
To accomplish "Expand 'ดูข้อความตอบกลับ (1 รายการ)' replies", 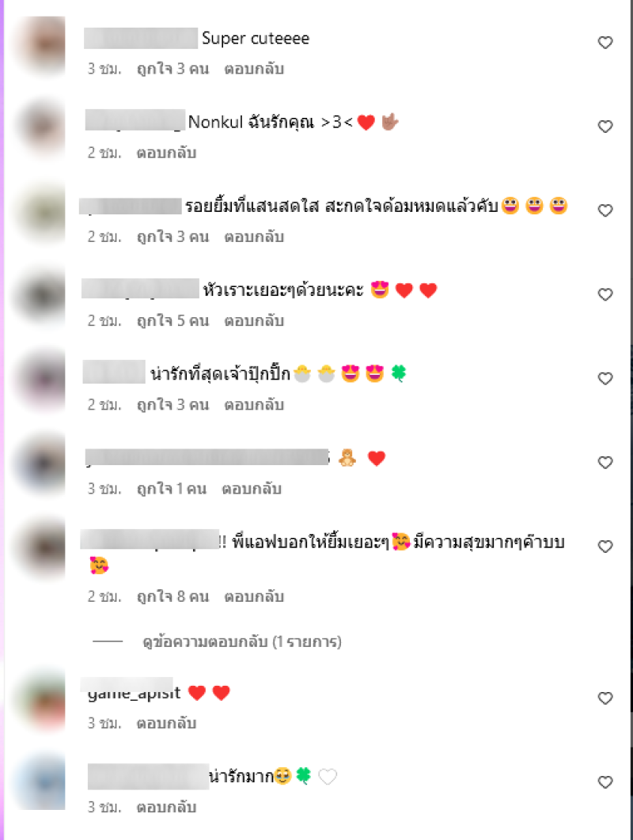I will pos(242,641).
